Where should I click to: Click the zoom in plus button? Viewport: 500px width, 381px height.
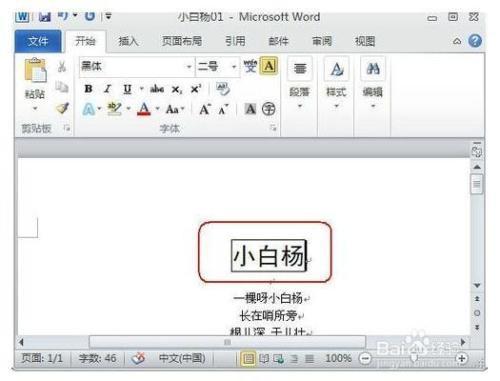coord(462,359)
